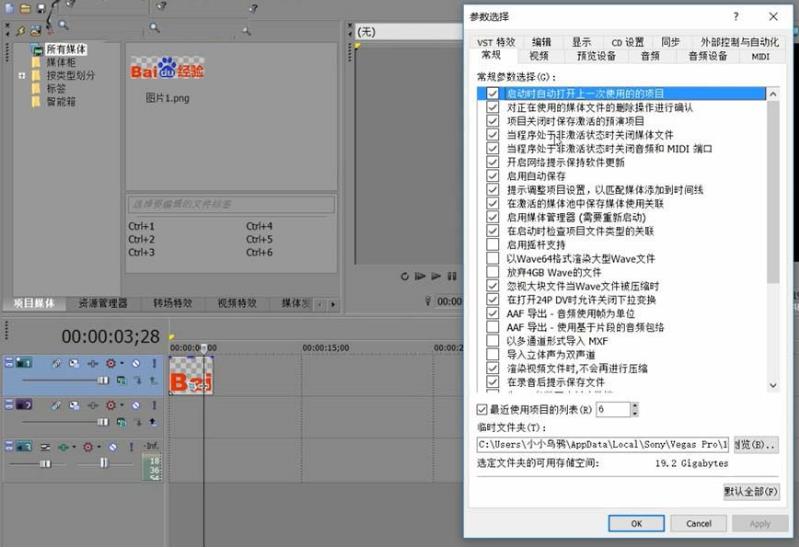The image size is (799, 548).
Task: Toggle 在录音后提示保存文件 checkbox
Action: point(492,382)
